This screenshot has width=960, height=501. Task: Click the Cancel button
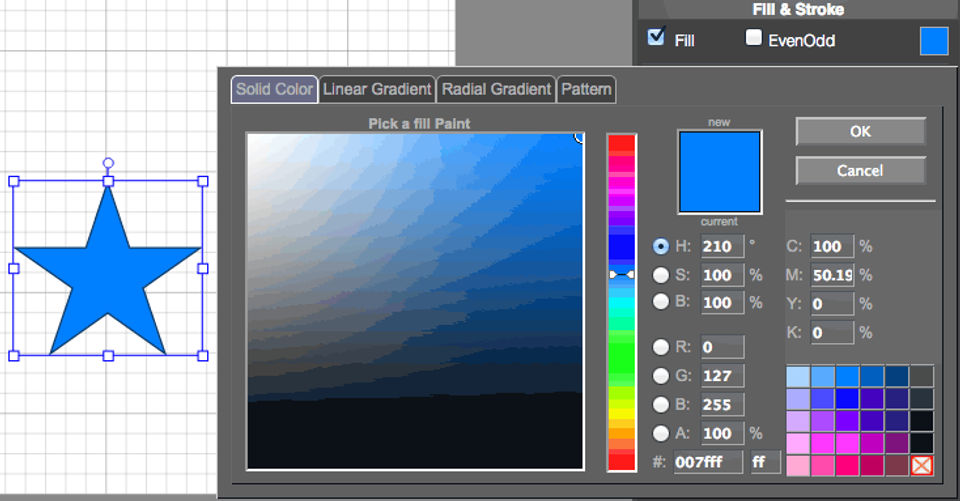(860, 170)
